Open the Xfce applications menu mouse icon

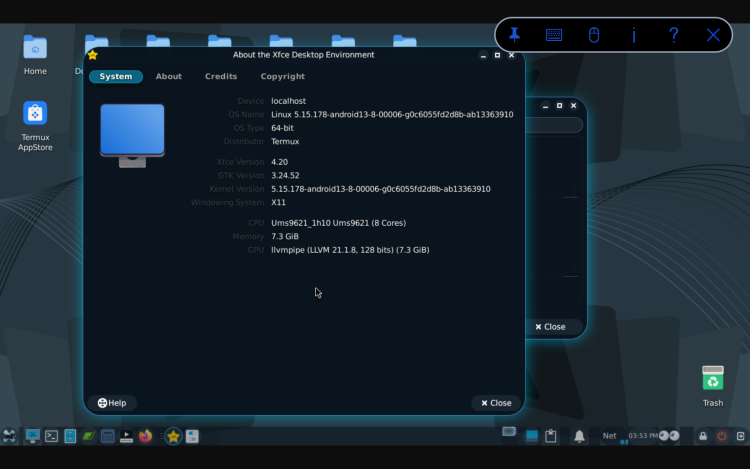tap(9, 436)
